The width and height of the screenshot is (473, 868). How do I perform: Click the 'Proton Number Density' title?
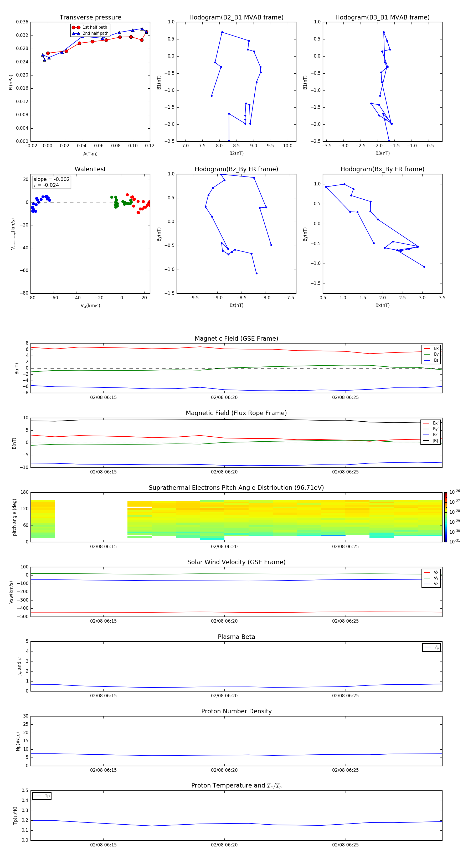[236, 711]
